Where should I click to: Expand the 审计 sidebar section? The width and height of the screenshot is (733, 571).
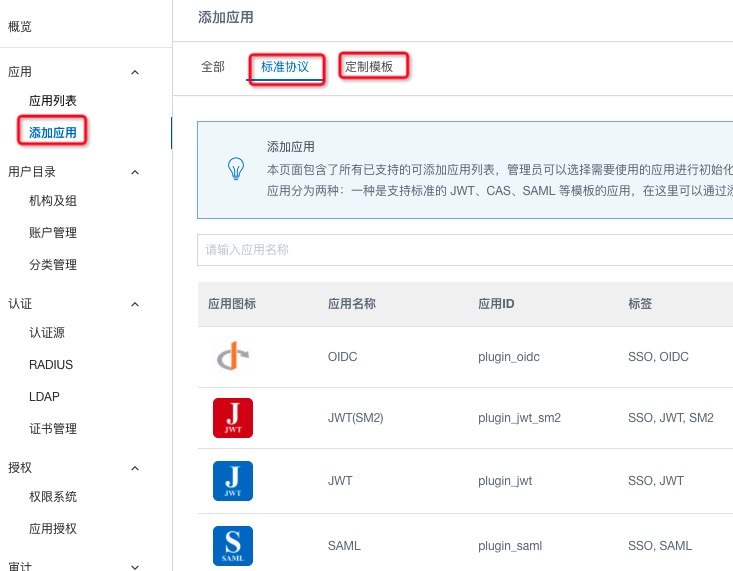click(x=135, y=566)
